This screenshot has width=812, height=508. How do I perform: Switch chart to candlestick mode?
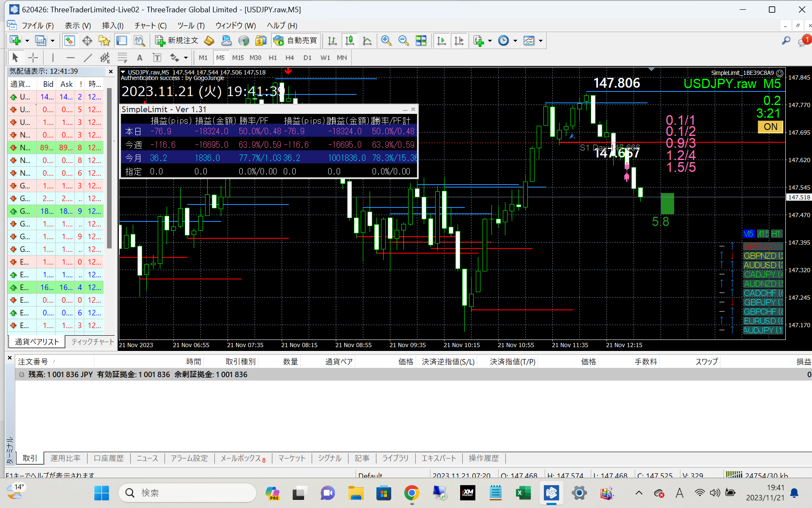tap(350, 41)
